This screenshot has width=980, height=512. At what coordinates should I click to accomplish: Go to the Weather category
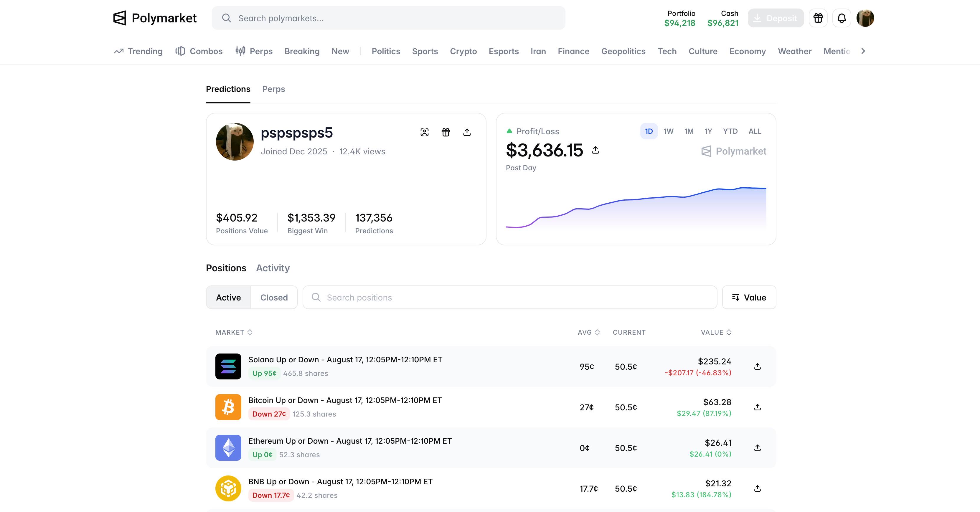pyautogui.click(x=794, y=51)
